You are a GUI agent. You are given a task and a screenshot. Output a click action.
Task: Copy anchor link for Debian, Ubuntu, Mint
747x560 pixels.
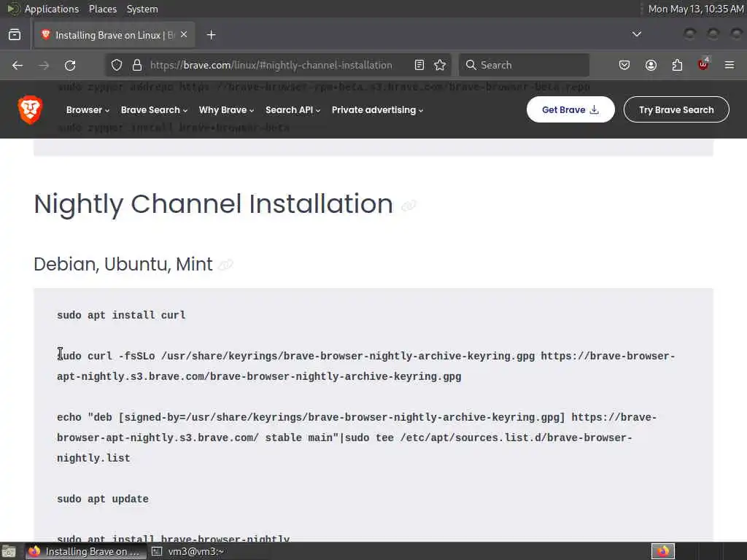[225, 264]
